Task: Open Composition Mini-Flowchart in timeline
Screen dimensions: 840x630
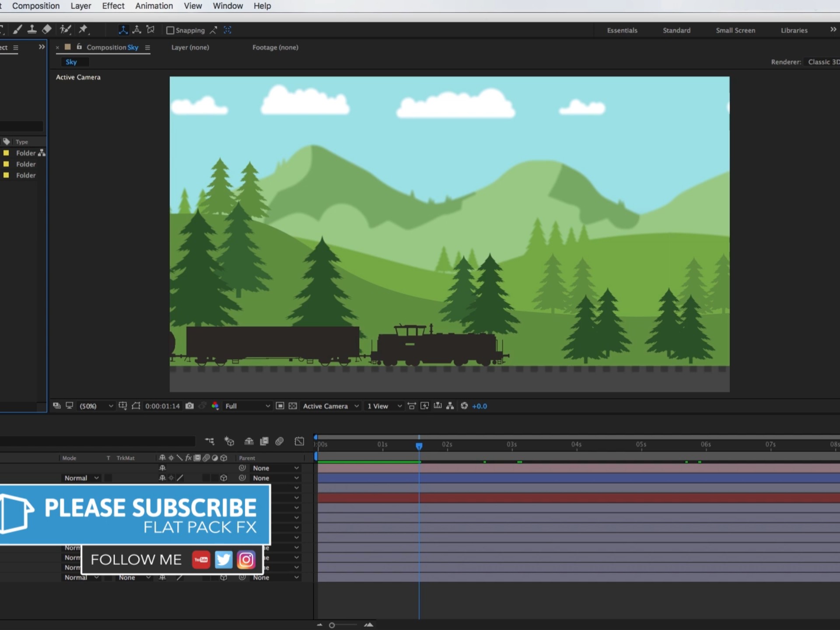Action: [x=210, y=441]
